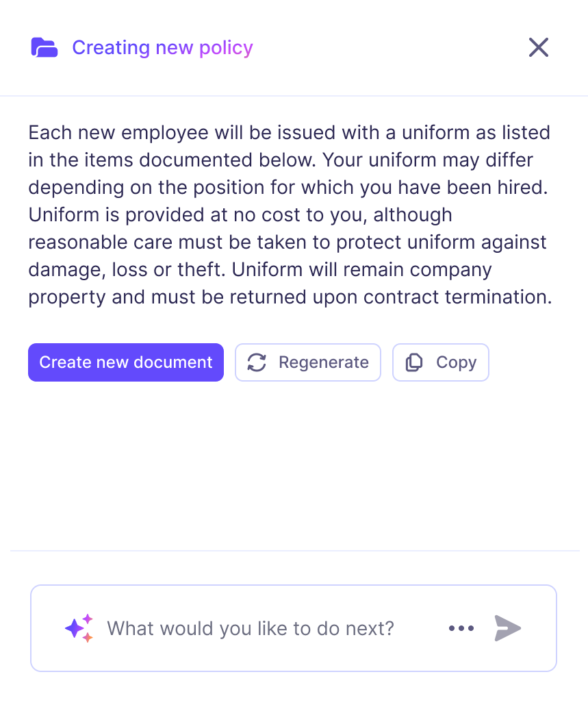Close the Creating new policy panel

click(x=539, y=47)
